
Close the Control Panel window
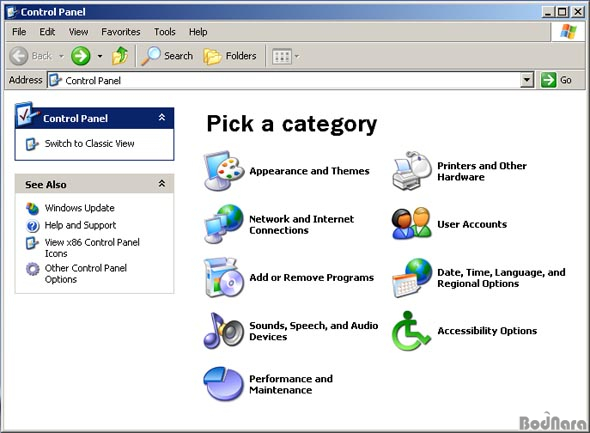(578, 12)
